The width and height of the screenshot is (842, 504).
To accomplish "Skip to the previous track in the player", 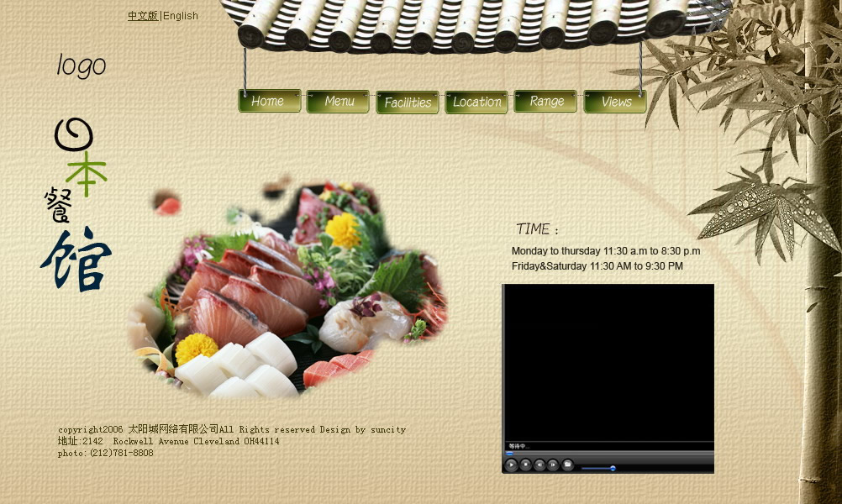I will pos(539,465).
